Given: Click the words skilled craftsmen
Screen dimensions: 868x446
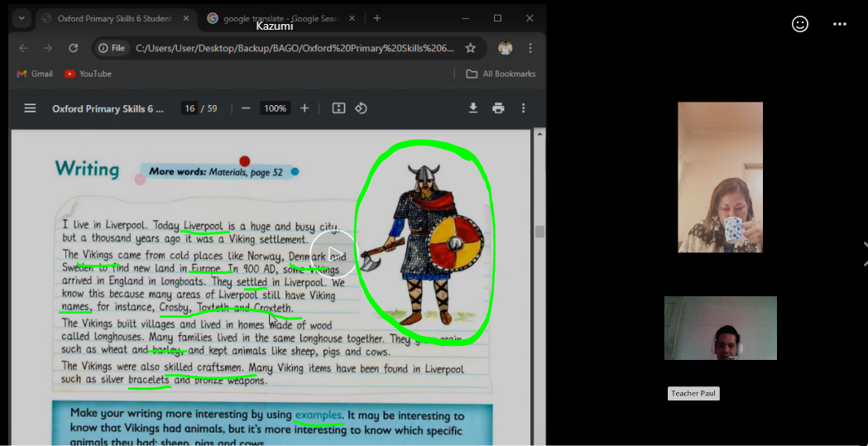Looking at the screenshot, I should point(204,367).
